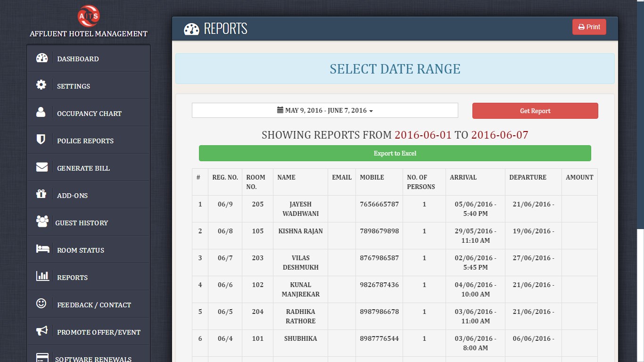Image resolution: width=644 pixels, height=362 pixels.
Task: Open Guest History from sidebar
Action: coord(89,222)
